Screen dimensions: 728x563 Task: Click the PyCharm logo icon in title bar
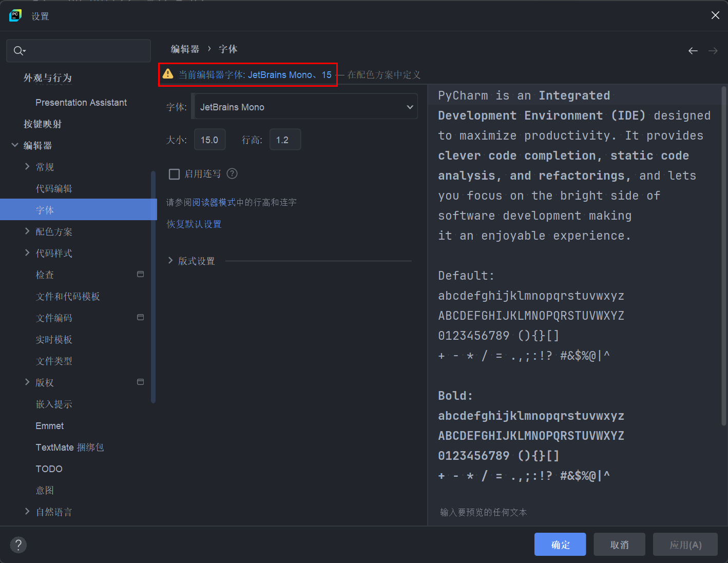(x=15, y=15)
